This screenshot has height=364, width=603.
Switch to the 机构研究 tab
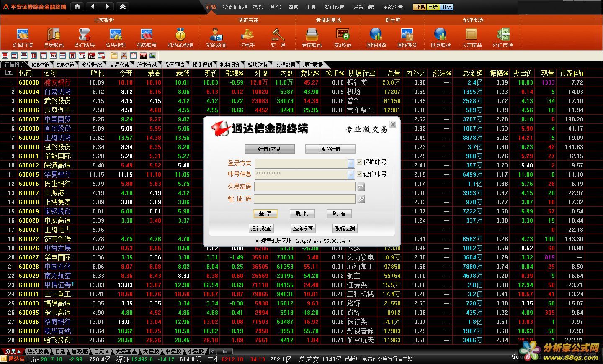pyautogui.click(x=230, y=64)
